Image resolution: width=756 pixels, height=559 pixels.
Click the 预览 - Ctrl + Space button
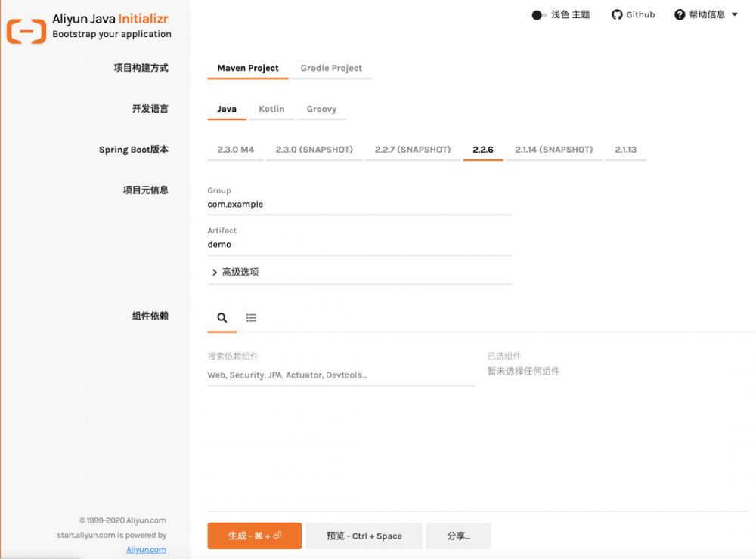(x=364, y=535)
